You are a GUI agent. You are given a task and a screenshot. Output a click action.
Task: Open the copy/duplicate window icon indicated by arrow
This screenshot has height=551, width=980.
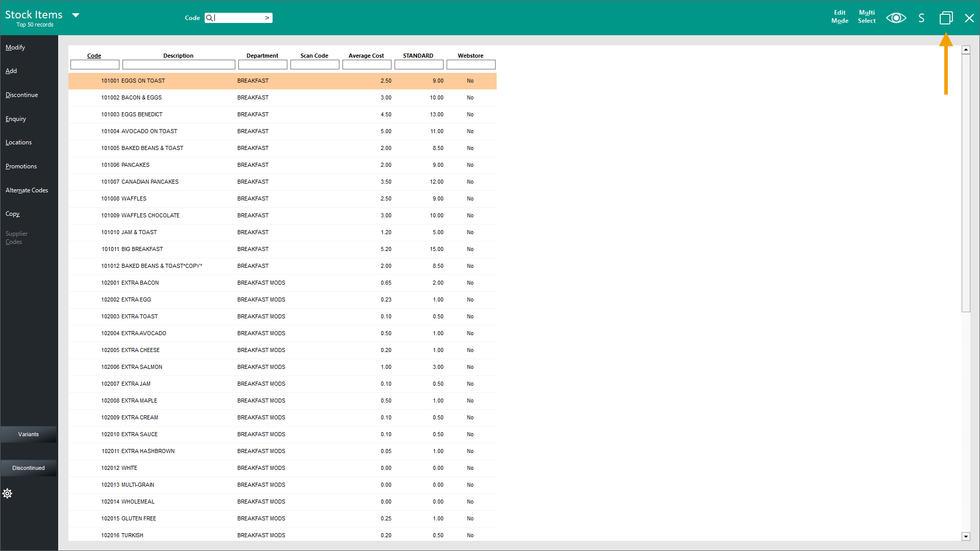(x=946, y=18)
